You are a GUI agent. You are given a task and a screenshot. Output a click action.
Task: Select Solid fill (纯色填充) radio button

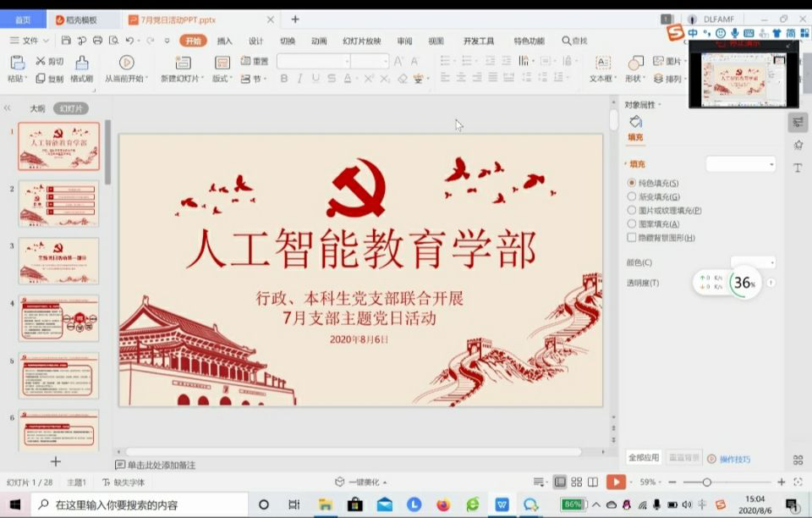tap(632, 183)
